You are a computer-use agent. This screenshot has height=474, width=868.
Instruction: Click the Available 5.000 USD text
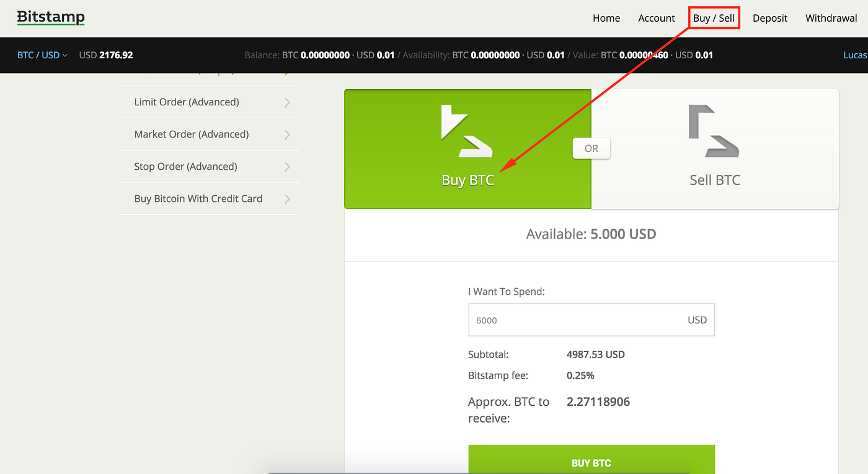click(x=591, y=234)
